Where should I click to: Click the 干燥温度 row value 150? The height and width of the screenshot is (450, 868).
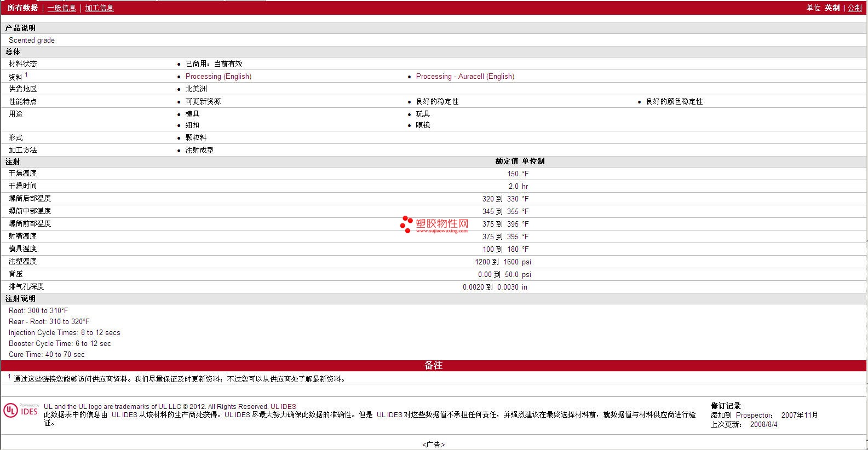513,174
